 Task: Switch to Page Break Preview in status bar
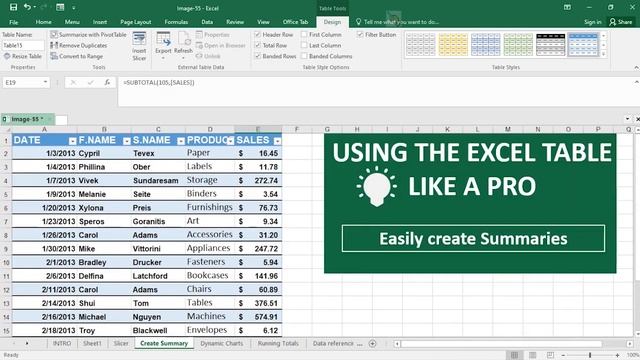[550, 355]
